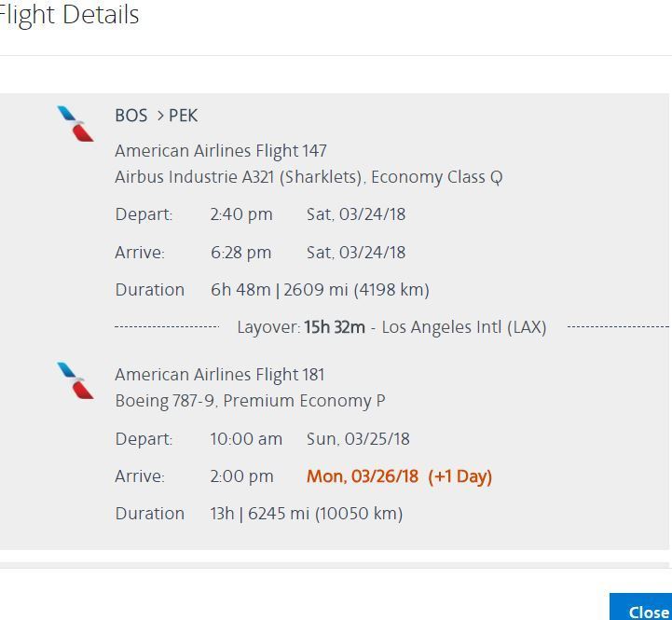Click American Airlines logo for Flight 147

[75, 123]
